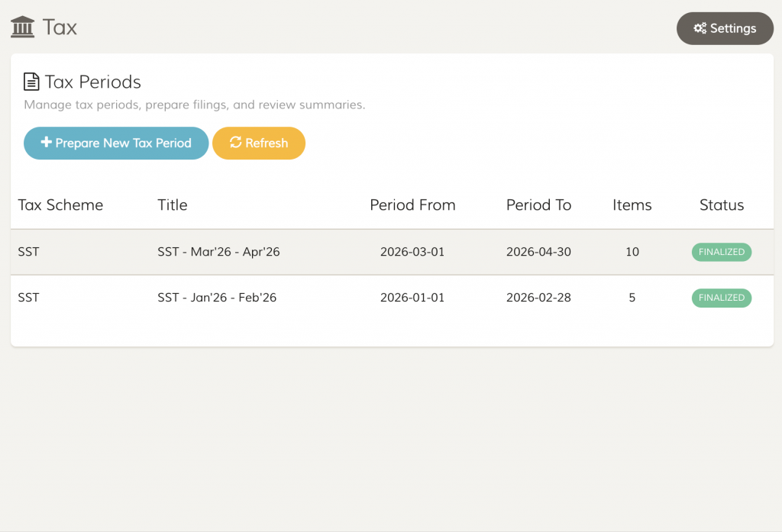782x532 pixels.
Task: Prepare New Tax Period
Action: 116,143
